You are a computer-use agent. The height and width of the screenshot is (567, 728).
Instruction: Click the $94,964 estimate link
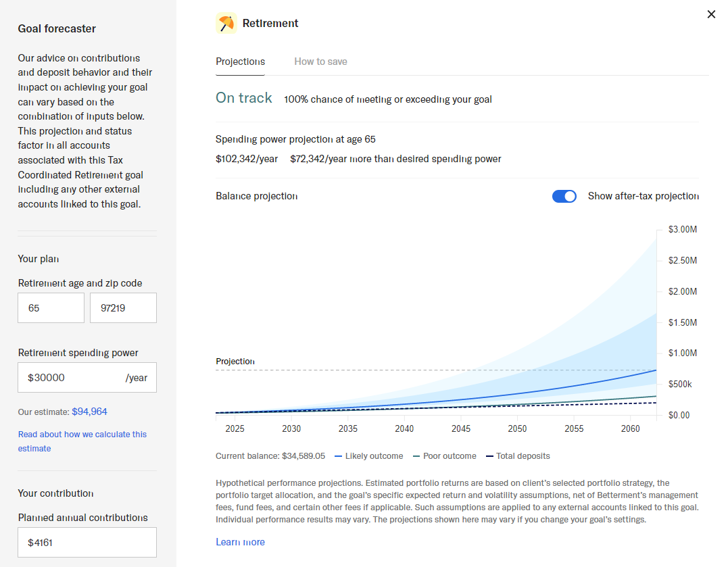tap(89, 412)
